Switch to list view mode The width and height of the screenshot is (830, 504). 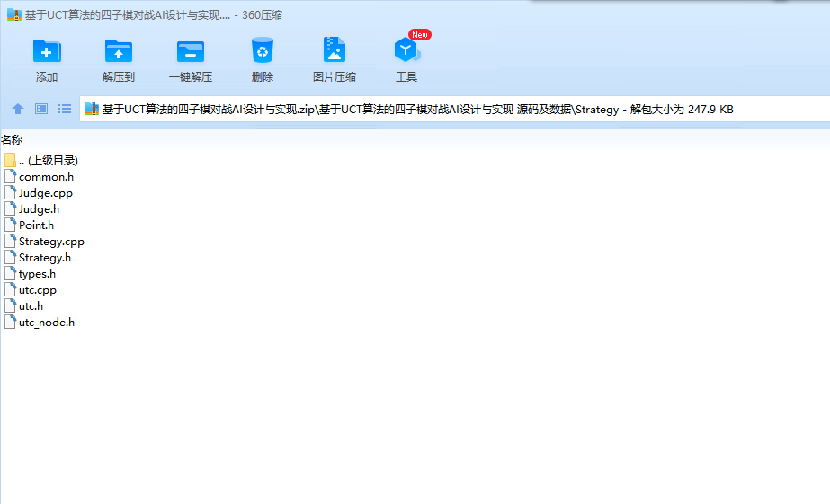pyautogui.click(x=65, y=109)
